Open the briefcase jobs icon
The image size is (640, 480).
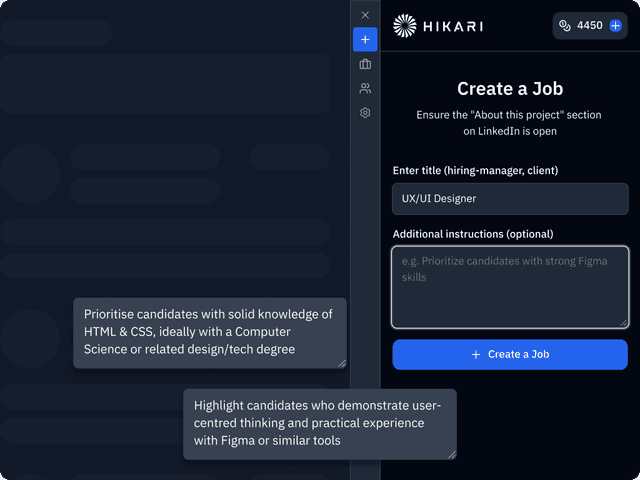click(365, 64)
